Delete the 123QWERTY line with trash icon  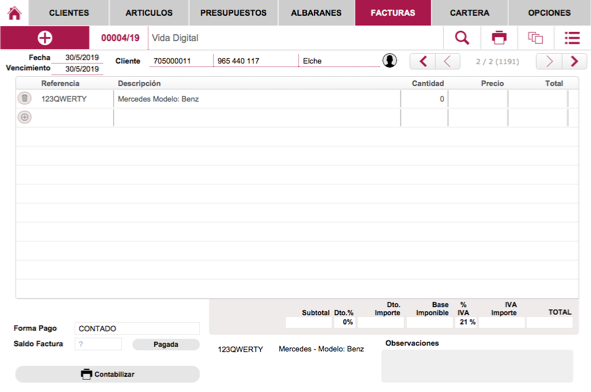point(24,98)
